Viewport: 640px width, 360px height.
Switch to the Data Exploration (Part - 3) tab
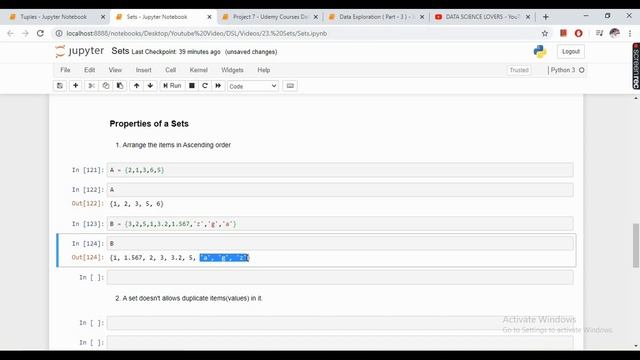(376, 17)
